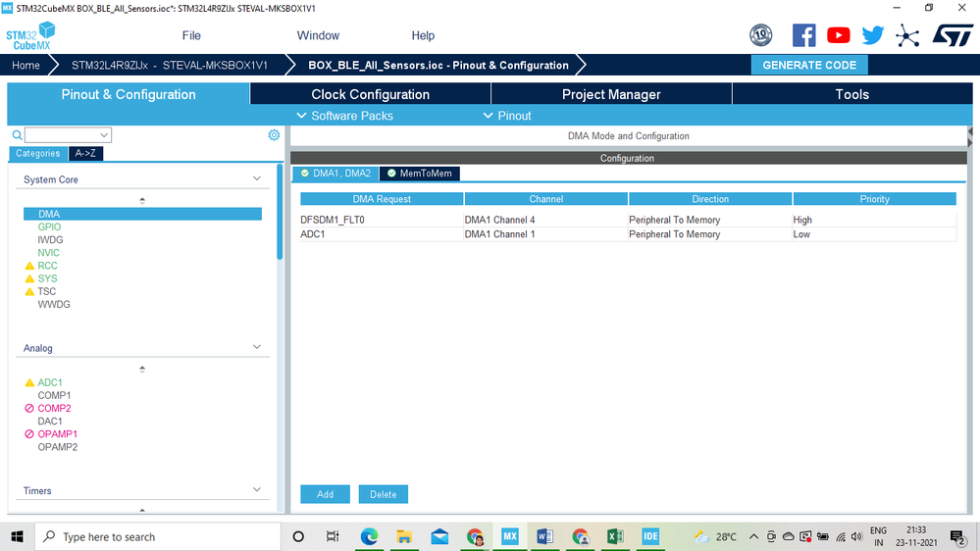Click the Priority column header
The height and width of the screenshot is (551, 980).
[874, 199]
